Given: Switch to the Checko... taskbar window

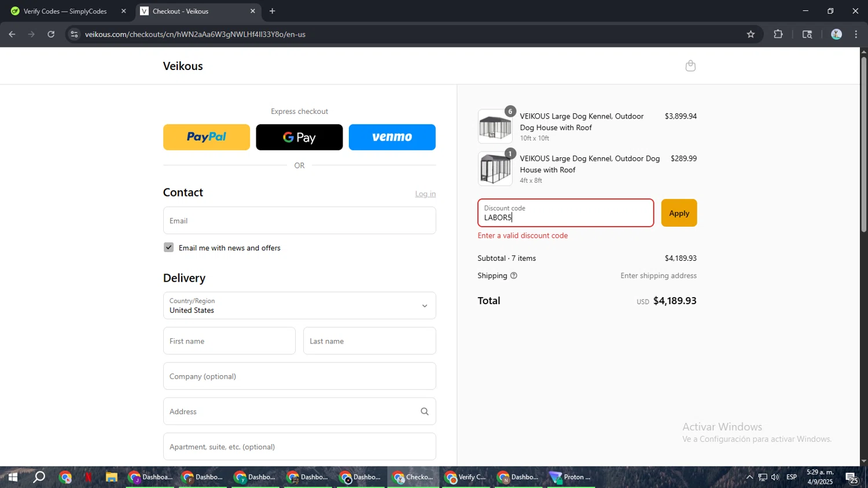Looking at the screenshot, I should 413,477.
